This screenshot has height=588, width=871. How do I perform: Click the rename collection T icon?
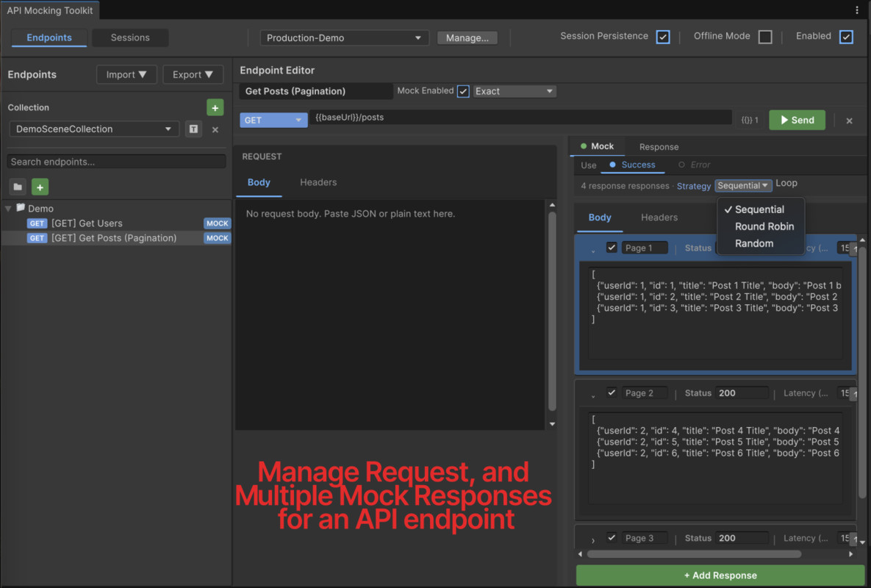[193, 129]
